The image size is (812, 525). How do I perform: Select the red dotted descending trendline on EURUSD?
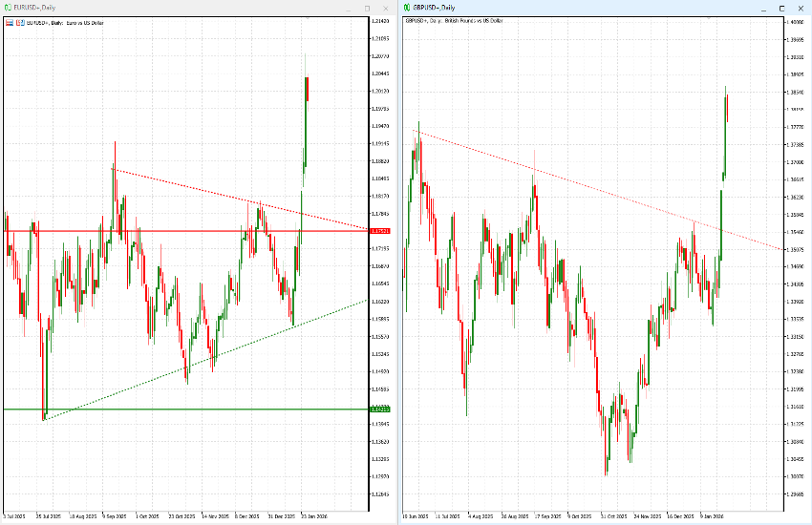tap(191, 184)
